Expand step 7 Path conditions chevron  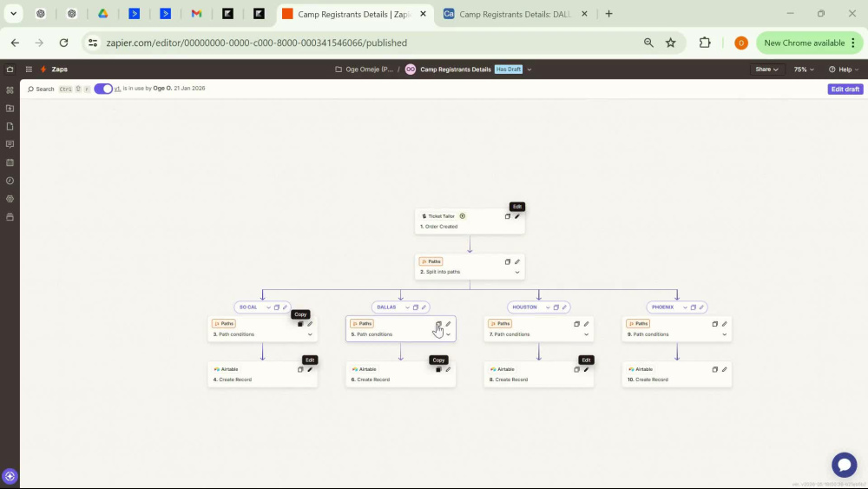pos(586,334)
